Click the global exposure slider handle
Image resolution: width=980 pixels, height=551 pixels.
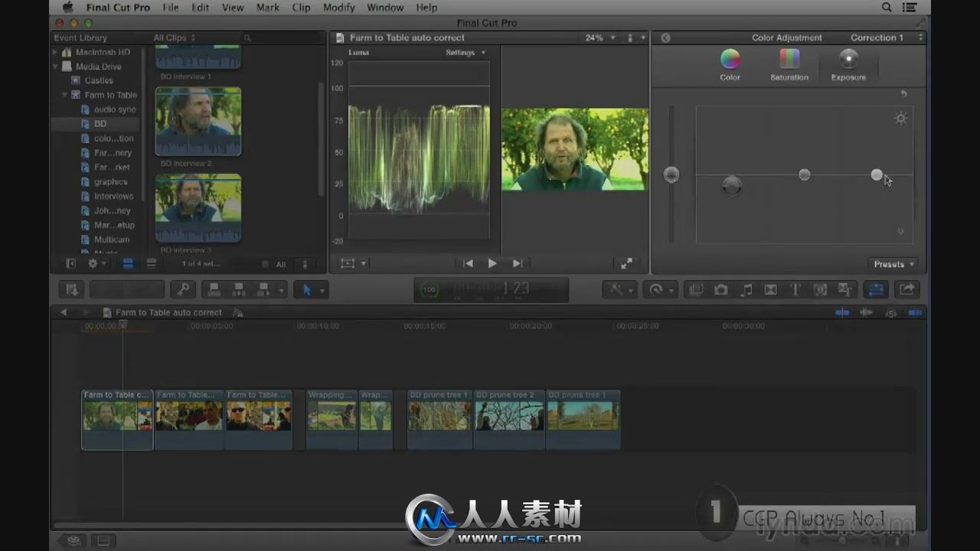pos(671,174)
